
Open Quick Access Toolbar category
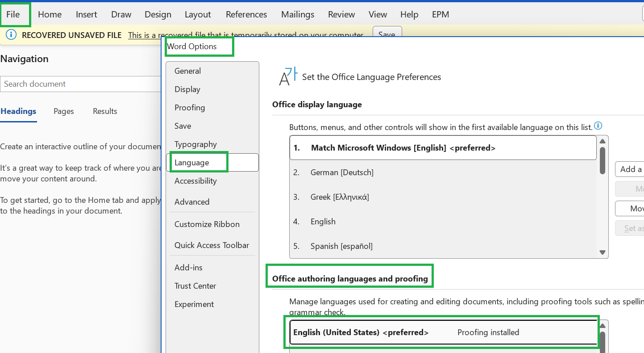coord(212,245)
